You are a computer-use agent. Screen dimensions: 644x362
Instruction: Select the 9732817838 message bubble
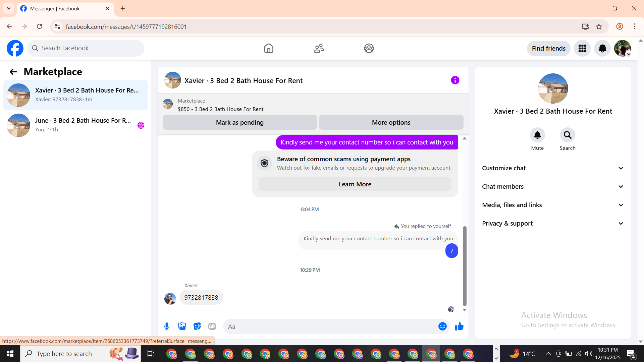tap(201, 298)
